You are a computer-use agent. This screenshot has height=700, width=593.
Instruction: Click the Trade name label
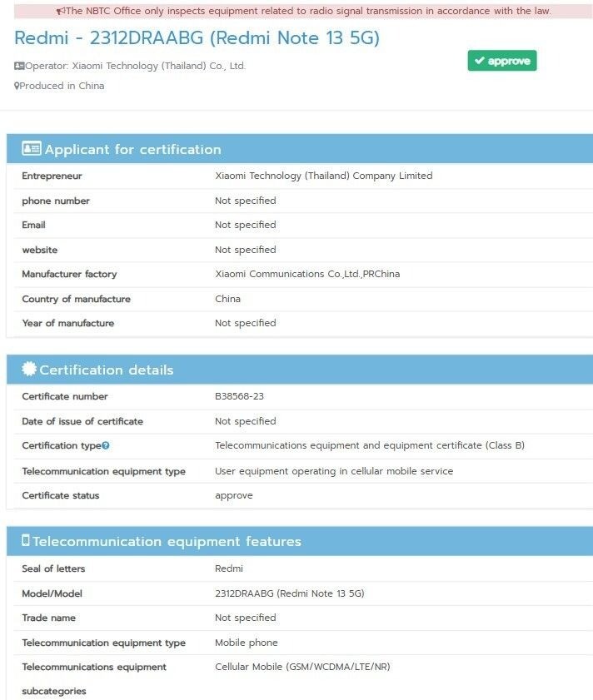click(48, 618)
